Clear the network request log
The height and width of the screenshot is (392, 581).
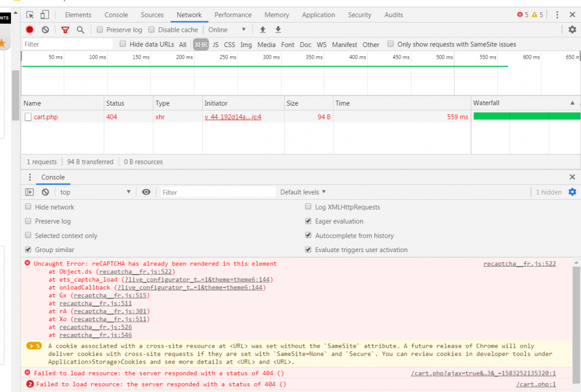(x=45, y=30)
